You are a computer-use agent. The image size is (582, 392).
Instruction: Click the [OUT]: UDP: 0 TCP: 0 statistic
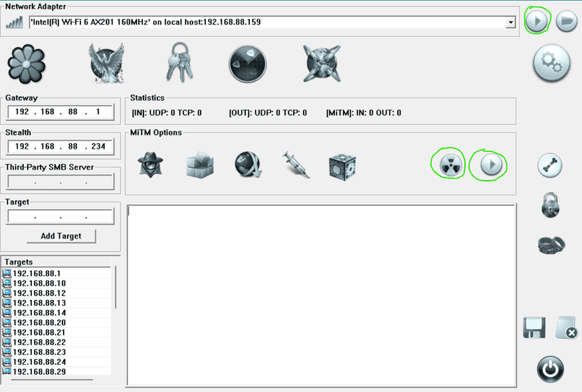tap(268, 113)
